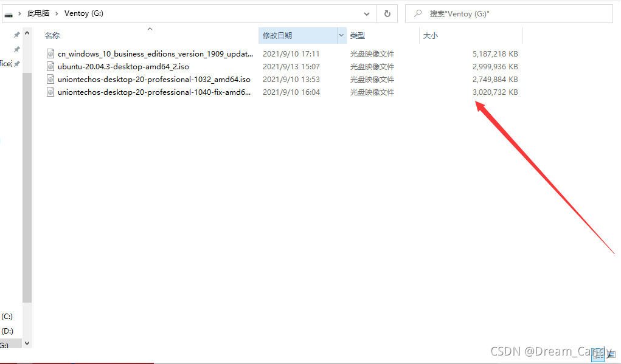The height and width of the screenshot is (364, 621).
Task: Expand the chevron before 此电脑 in the breadcrumb
Action: click(x=20, y=13)
